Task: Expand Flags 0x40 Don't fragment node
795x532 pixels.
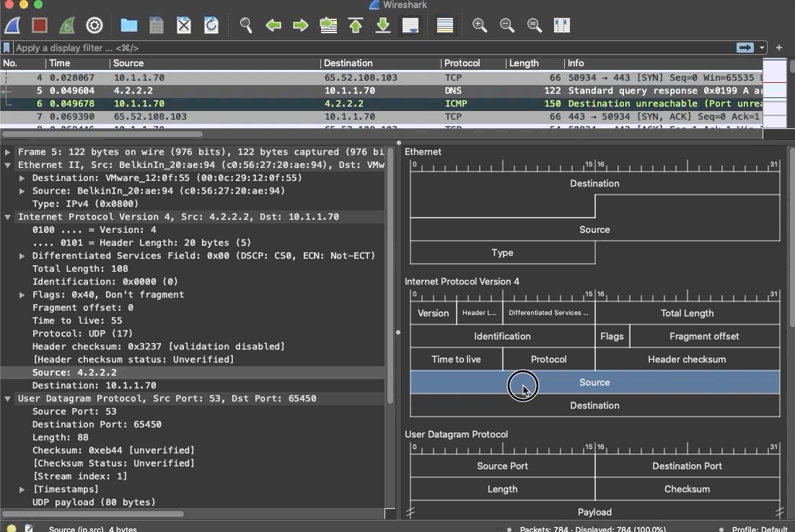Action: [22, 295]
